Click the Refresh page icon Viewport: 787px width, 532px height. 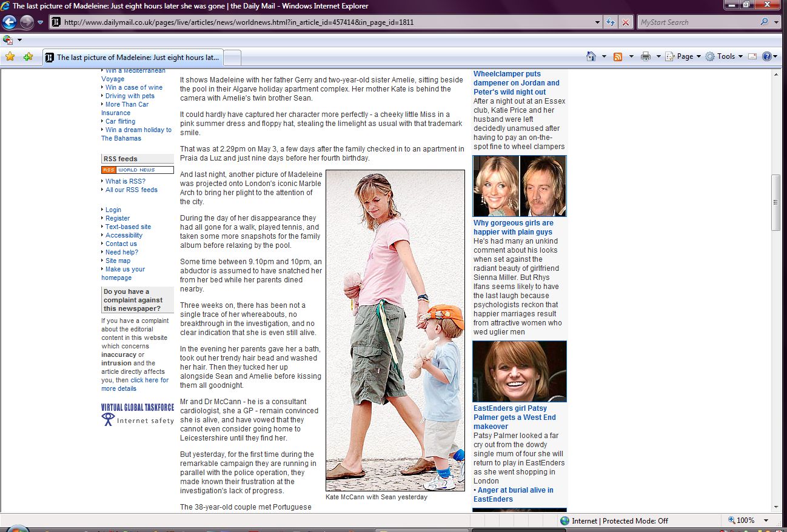(x=611, y=22)
